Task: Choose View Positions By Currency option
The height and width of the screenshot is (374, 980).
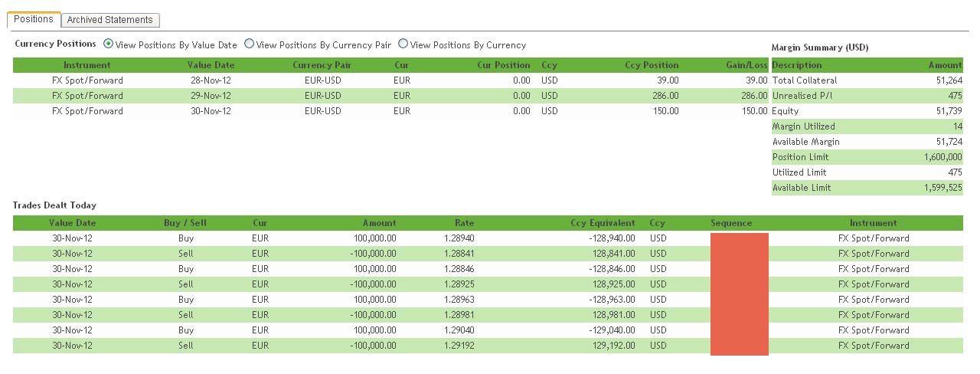Action: [403, 44]
